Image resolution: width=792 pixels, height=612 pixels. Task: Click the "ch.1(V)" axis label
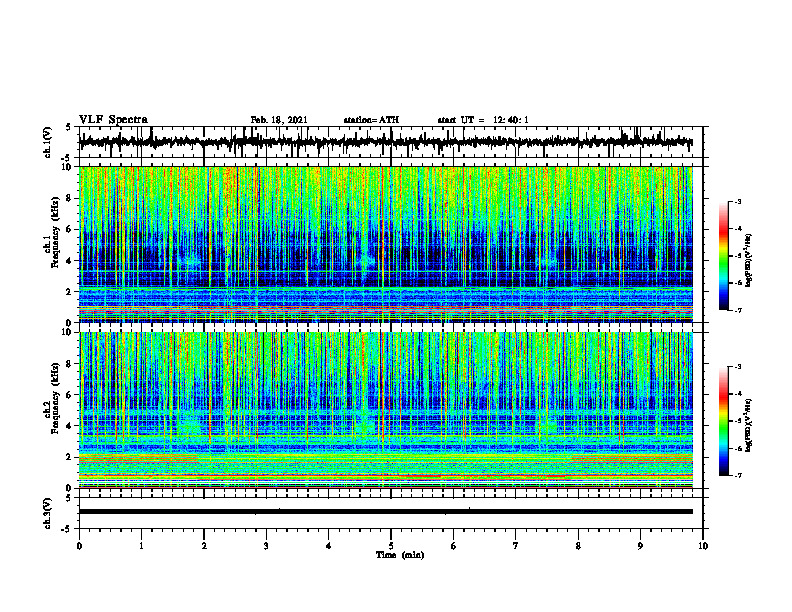coord(48,142)
